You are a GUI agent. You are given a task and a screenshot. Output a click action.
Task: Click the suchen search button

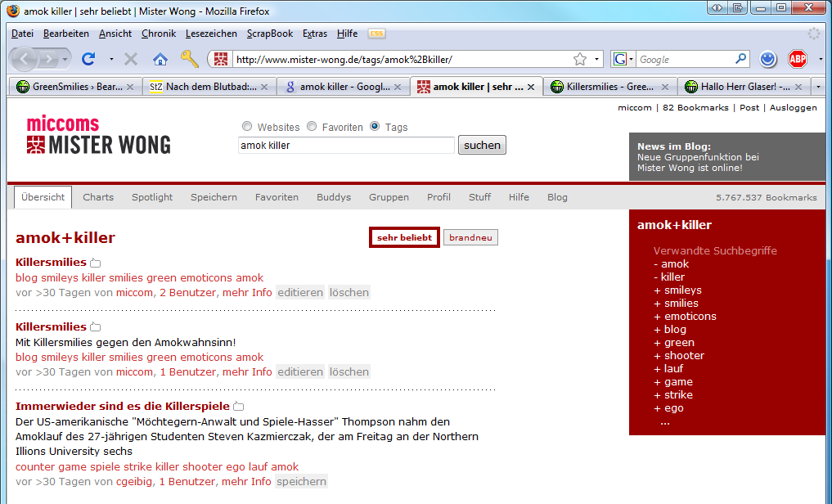tap(482, 145)
